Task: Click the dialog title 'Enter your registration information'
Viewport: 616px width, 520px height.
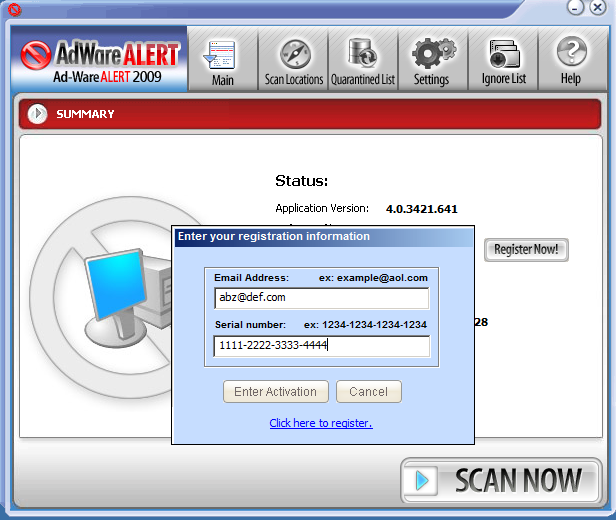Action: pos(274,236)
